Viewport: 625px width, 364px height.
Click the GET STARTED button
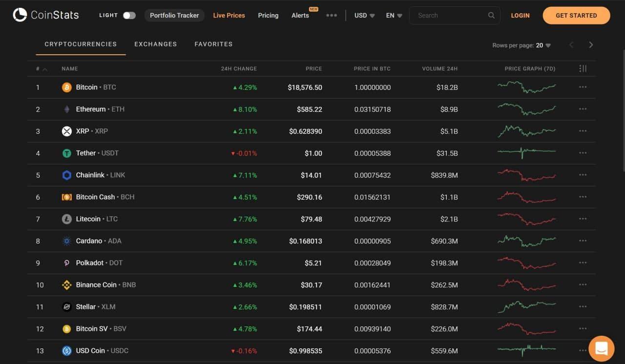[576, 16]
